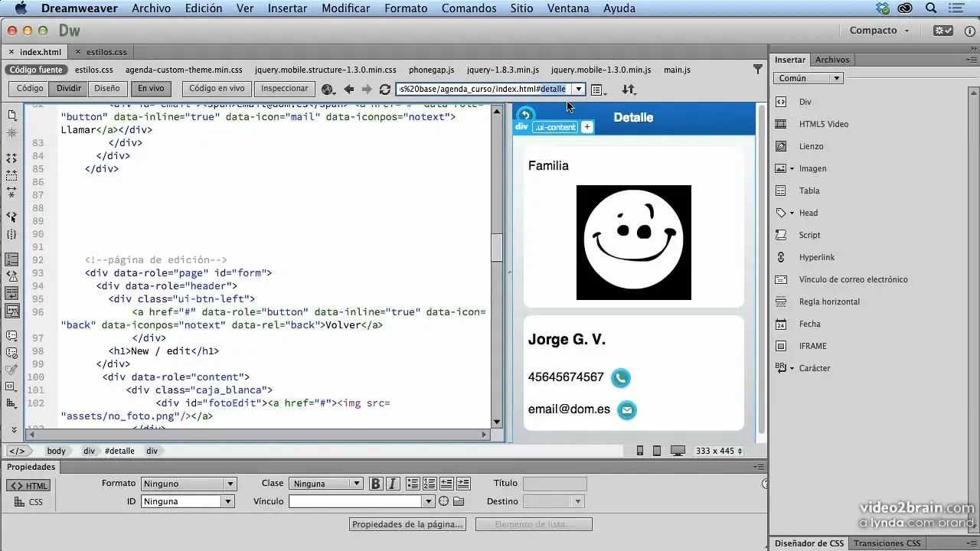The height and width of the screenshot is (551, 980).
Task: Toggle Código en vivo button
Action: tap(217, 89)
